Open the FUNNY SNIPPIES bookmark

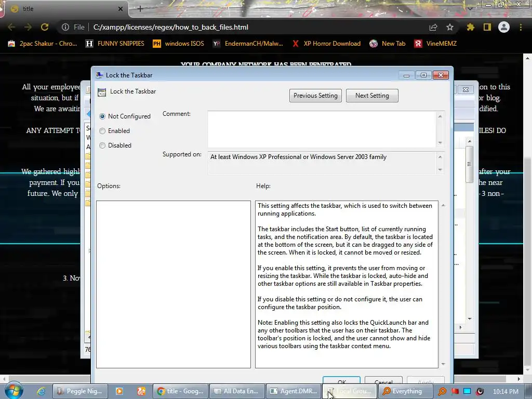click(115, 44)
